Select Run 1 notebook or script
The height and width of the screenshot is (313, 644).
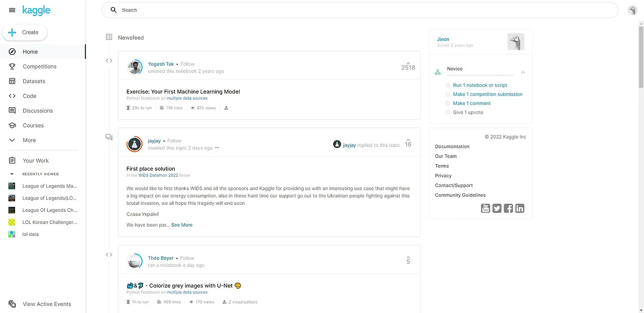(480, 85)
